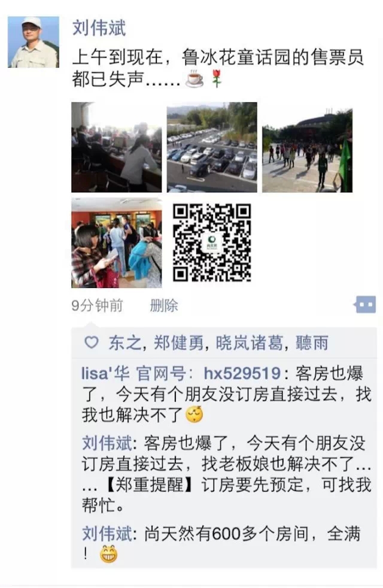Open liker 晓岚诸葛's profile

[249, 343]
